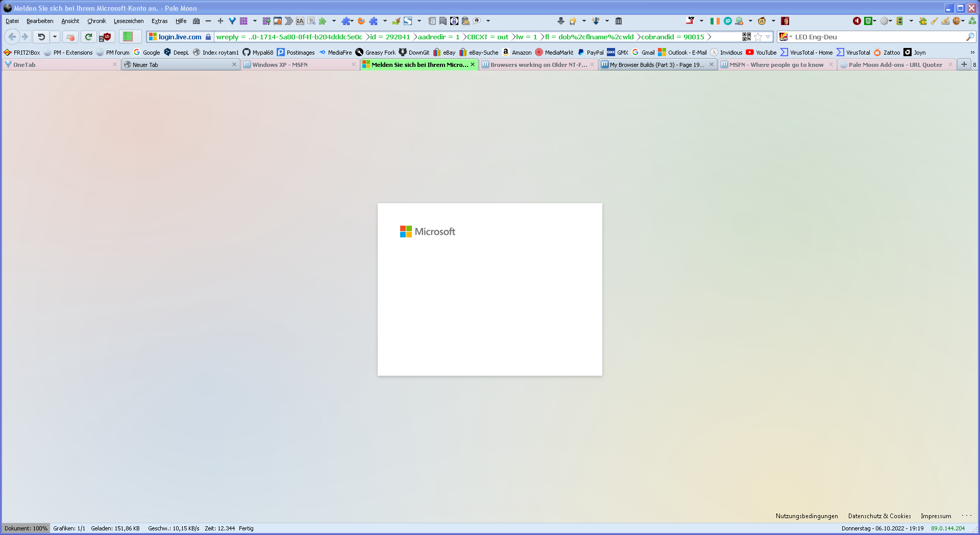This screenshot has width=980, height=535.
Task: Open the DeepL bookmark
Action: coord(177,53)
